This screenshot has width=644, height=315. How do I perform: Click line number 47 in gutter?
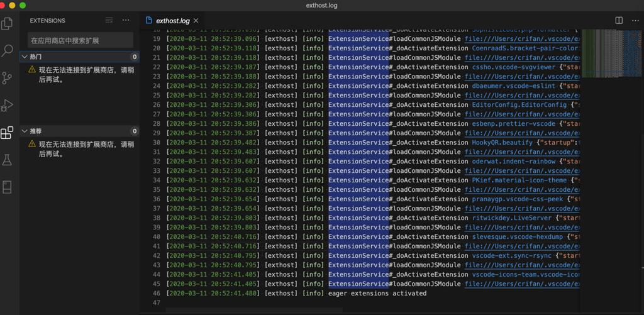pyautogui.click(x=156, y=302)
